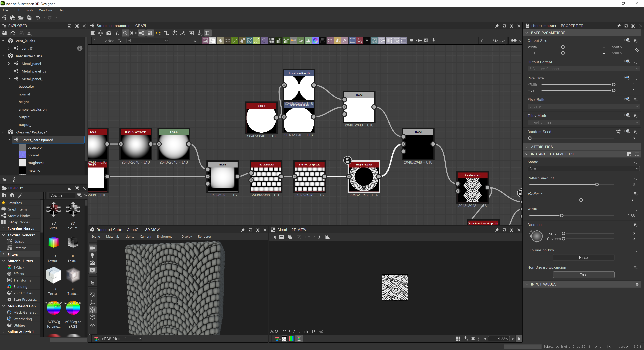
Task: Open the Filter by Node Type dropdown
Action: coord(148,41)
